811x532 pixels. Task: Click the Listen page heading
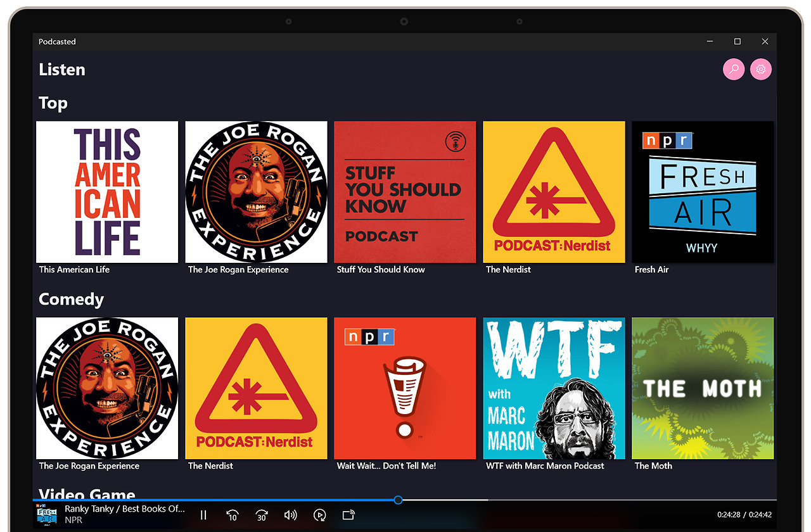point(62,70)
